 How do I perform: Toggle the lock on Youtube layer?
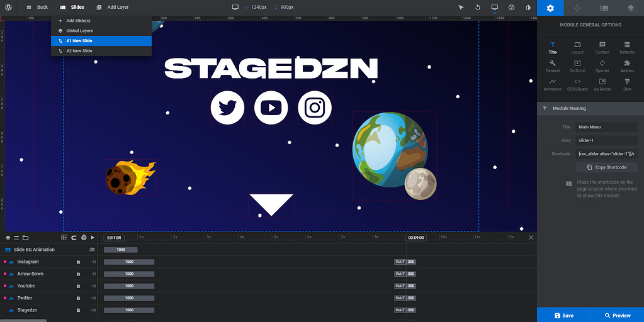[78, 286]
